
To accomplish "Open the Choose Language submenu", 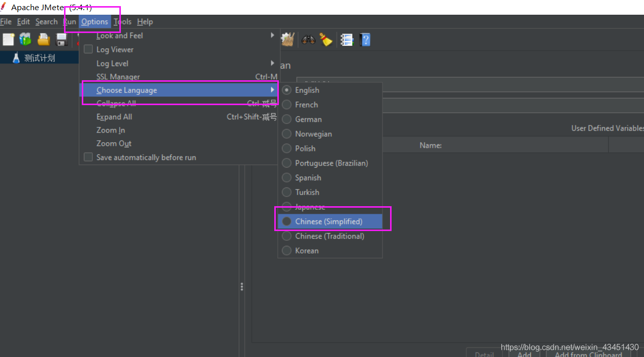I will pos(179,90).
